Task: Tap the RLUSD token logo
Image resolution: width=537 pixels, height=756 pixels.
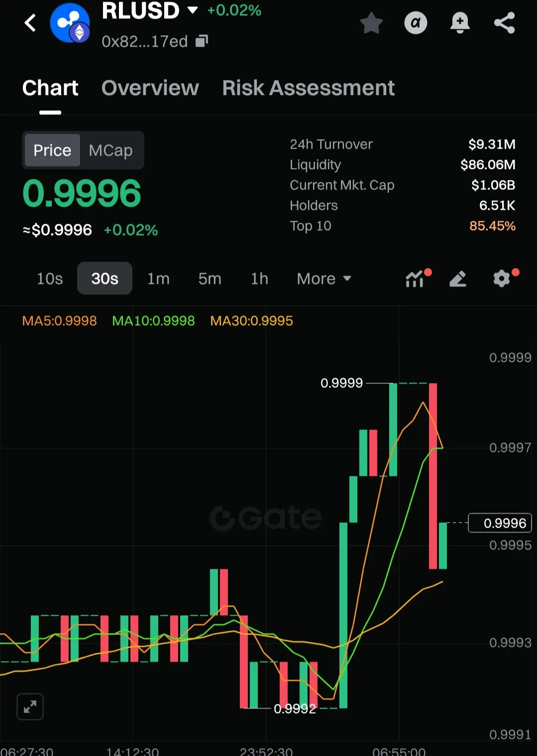Action: coord(70,23)
